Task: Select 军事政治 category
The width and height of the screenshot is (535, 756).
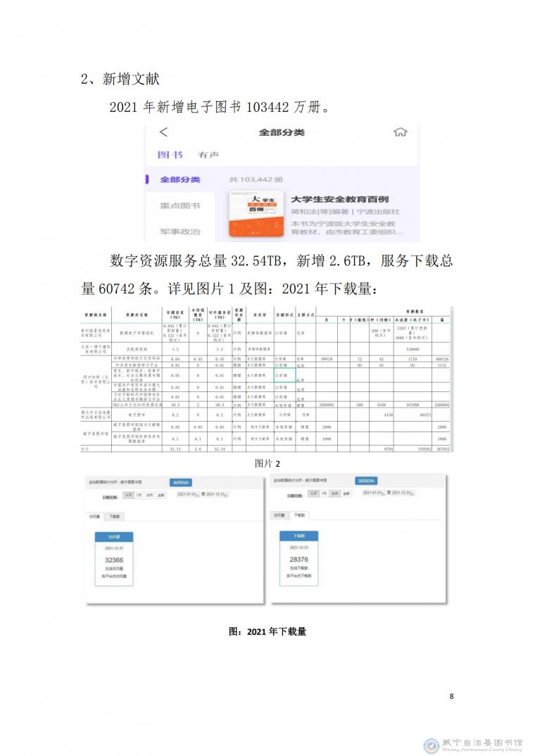Action: (180, 231)
